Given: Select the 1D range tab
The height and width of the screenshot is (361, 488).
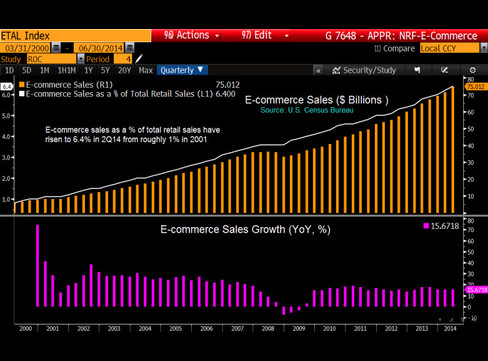Looking at the screenshot, I should pos(9,70).
